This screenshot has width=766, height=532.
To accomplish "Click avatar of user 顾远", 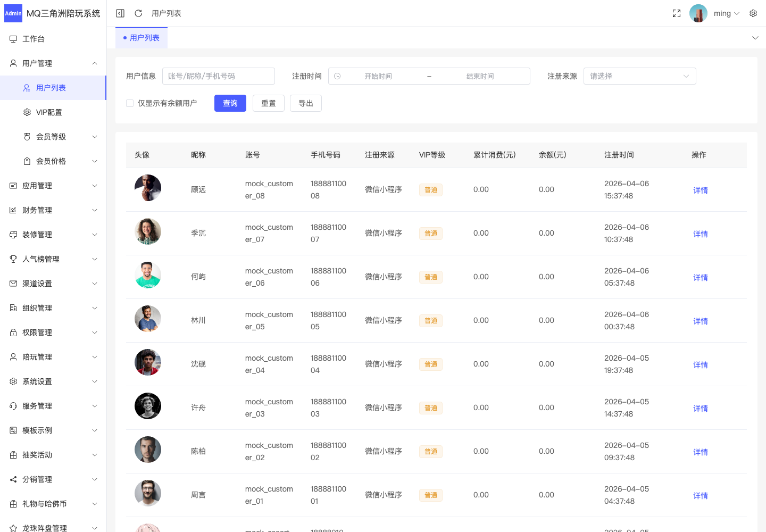I will point(148,188).
